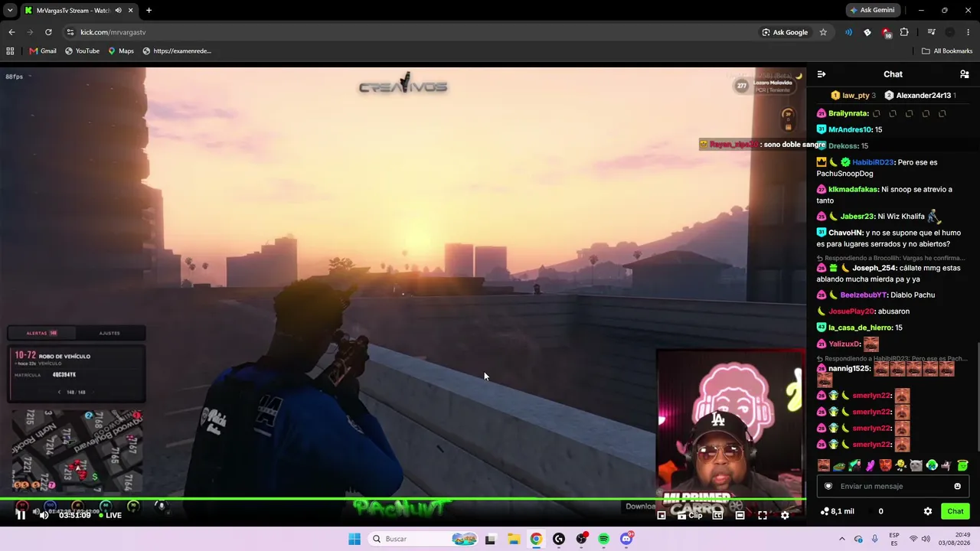
Task: Open the browser media controls icon
Action: tap(931, 32)
